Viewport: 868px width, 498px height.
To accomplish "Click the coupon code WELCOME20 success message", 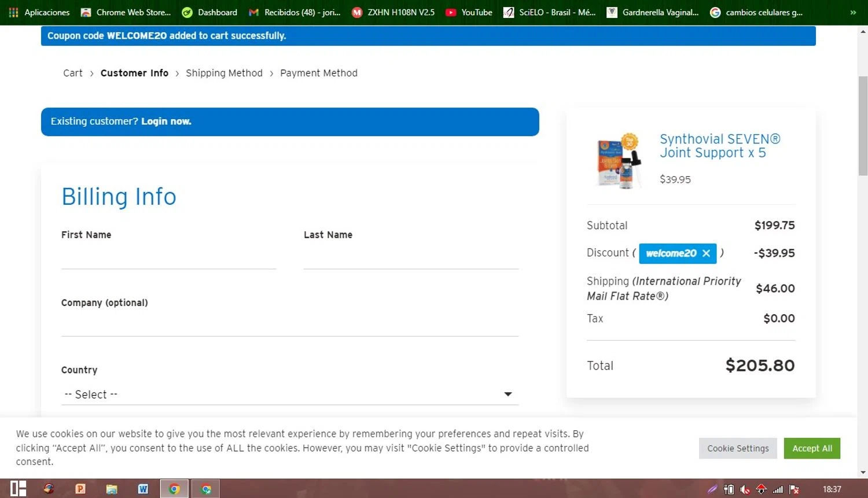I will point(167,36).
